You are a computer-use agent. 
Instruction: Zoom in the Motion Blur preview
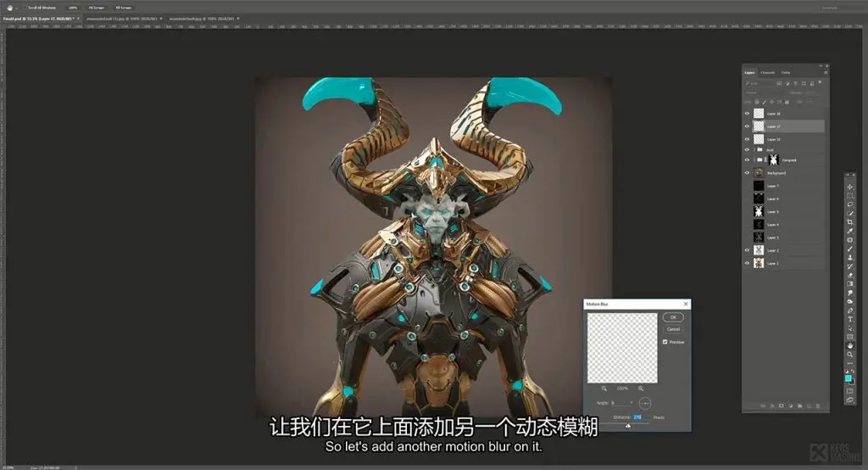coord(641,389)
